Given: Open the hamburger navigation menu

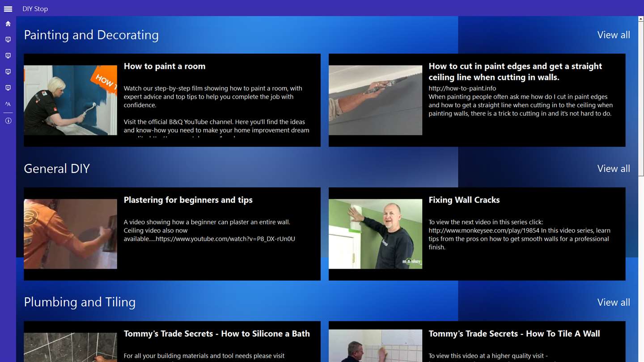Looking at the screenshot, I should coord(8,8).
